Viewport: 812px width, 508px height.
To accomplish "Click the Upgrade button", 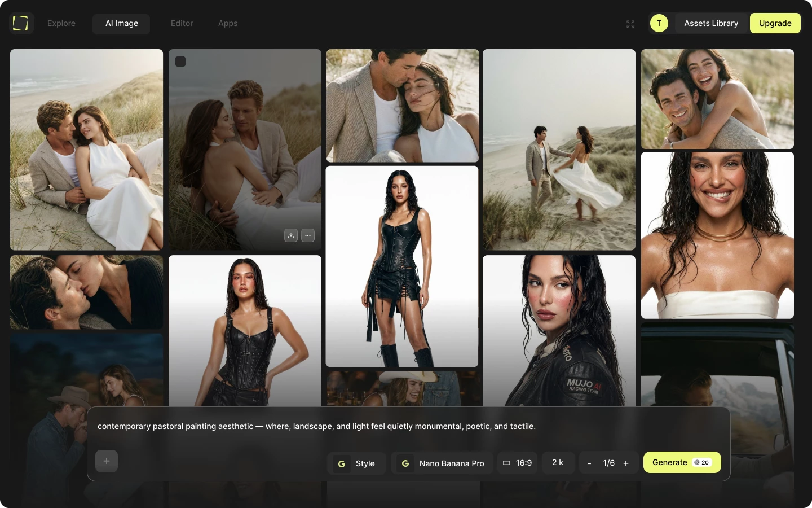I will pos(775,23).
